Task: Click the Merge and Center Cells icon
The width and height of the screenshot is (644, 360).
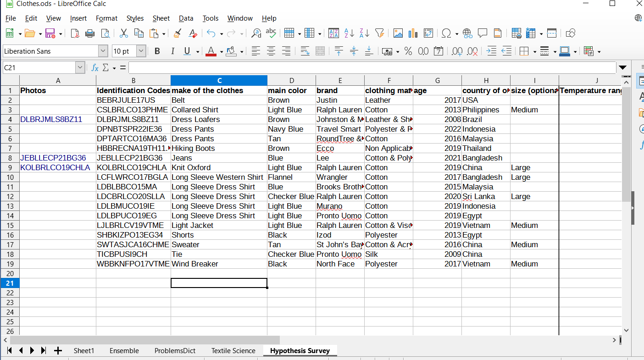Action: 320,51
